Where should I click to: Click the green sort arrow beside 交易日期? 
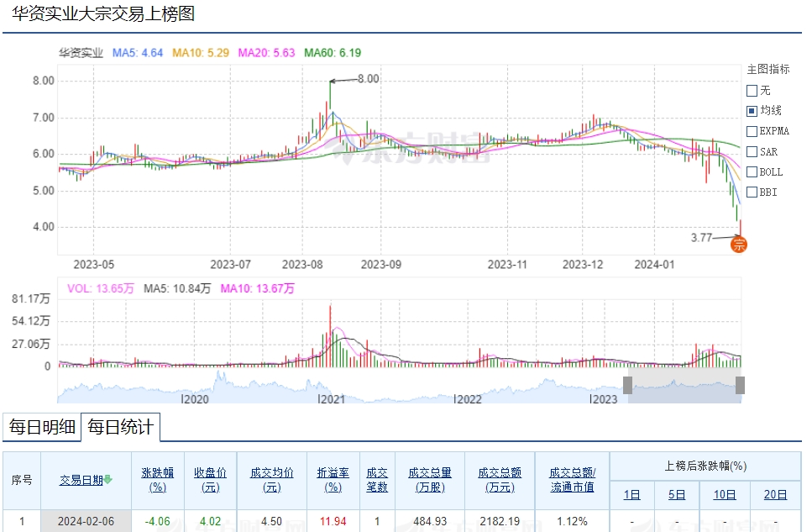point(108,481)
